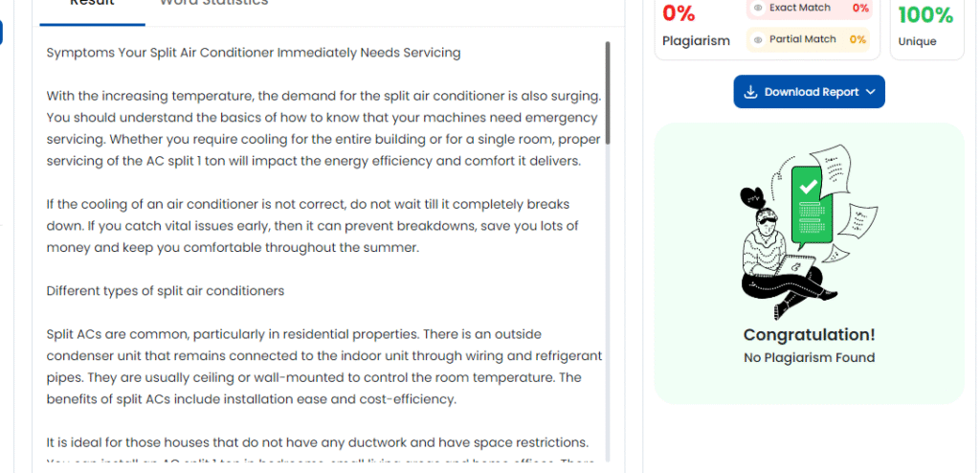Click the green checkmark in the illustration

809,187
